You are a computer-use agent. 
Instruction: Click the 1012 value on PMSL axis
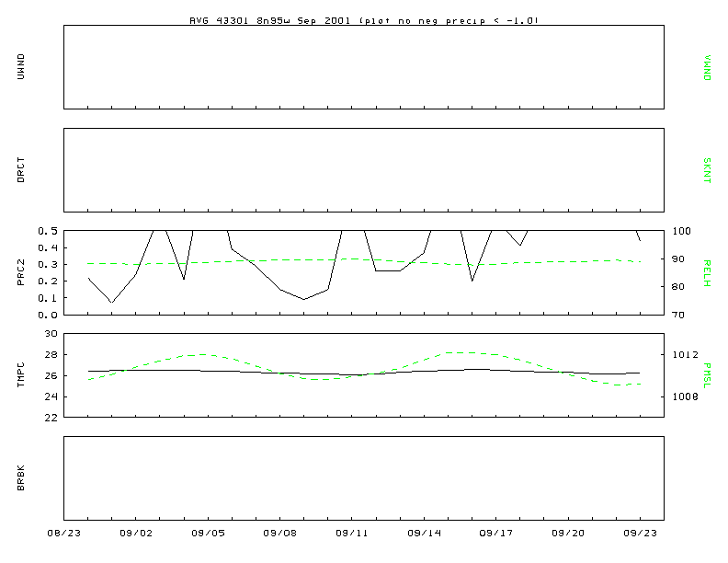[x=686, y=354]
